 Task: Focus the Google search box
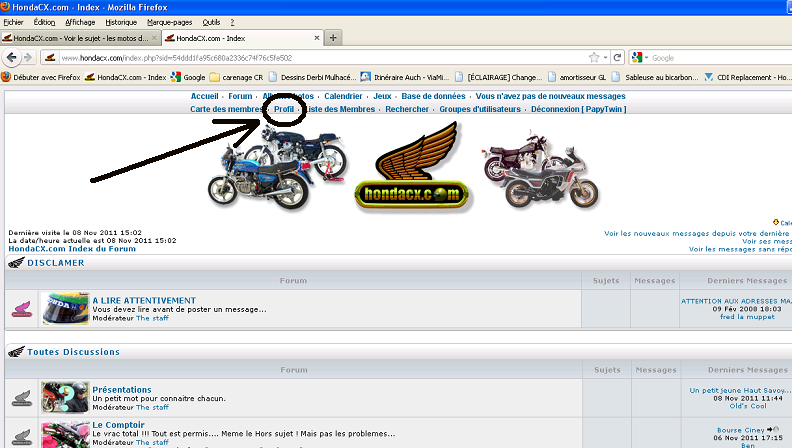pyautogui.click(x=721, y=58)
